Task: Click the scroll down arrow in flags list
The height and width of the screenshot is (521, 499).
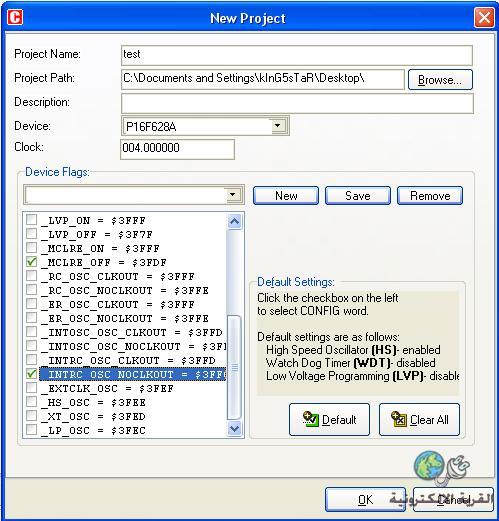Action: coord(234,428)
